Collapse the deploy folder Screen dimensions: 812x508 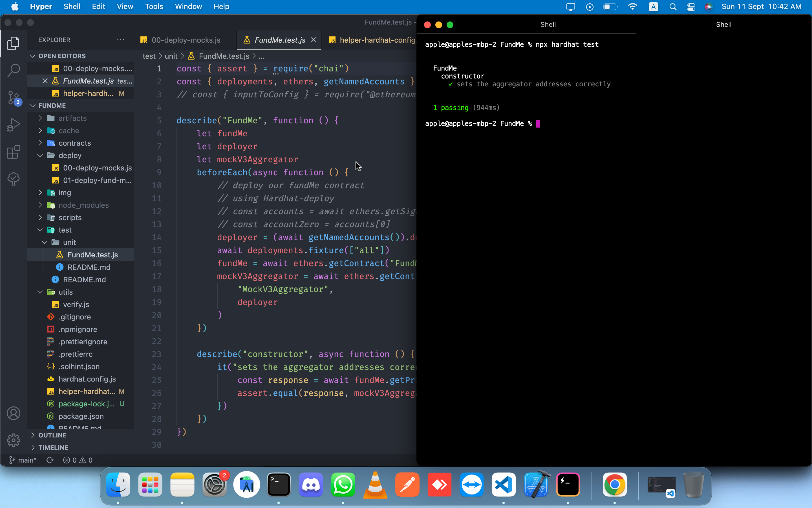81,156
